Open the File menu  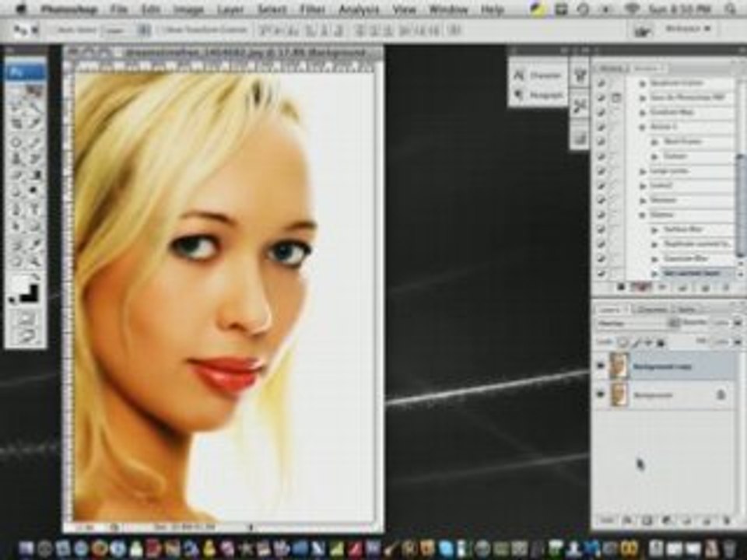(118, 9)
